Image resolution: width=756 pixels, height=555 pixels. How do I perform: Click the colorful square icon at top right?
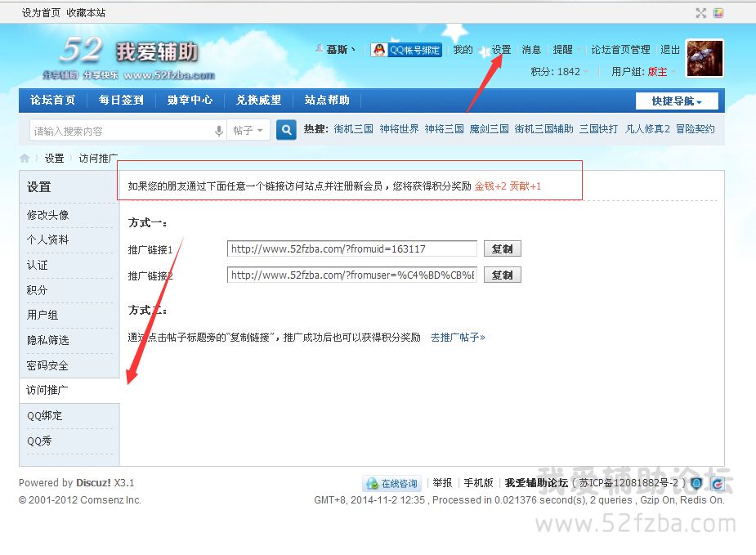click(x=718, y=13)
